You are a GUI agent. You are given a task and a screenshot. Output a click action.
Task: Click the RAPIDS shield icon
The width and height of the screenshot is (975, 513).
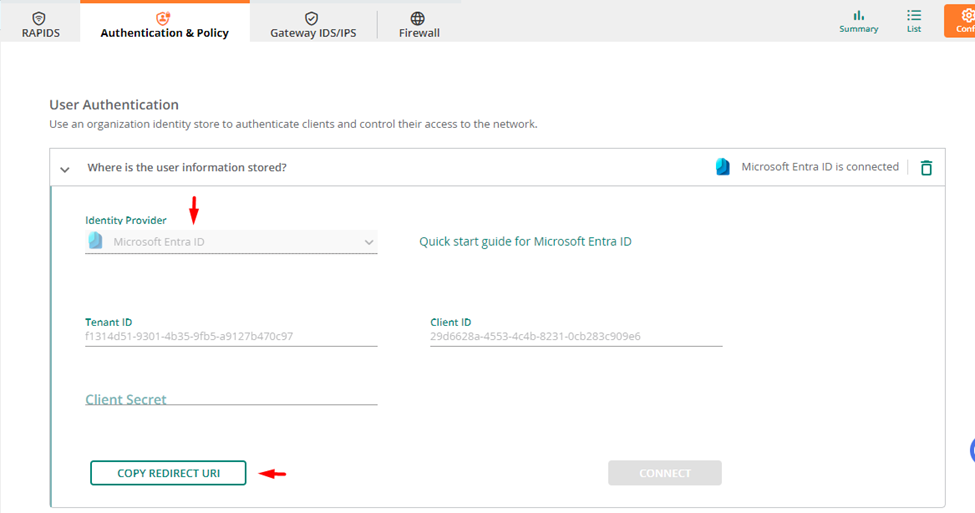(39, 18)
